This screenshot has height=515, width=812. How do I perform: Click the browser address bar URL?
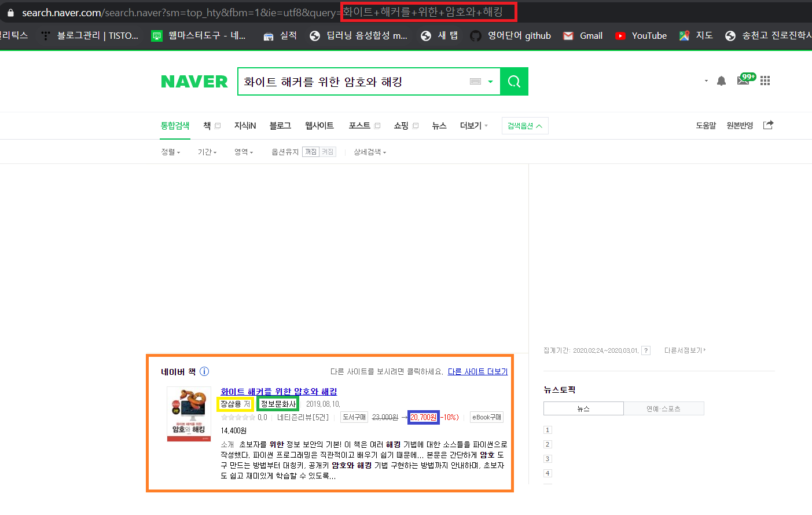[262, 12]
